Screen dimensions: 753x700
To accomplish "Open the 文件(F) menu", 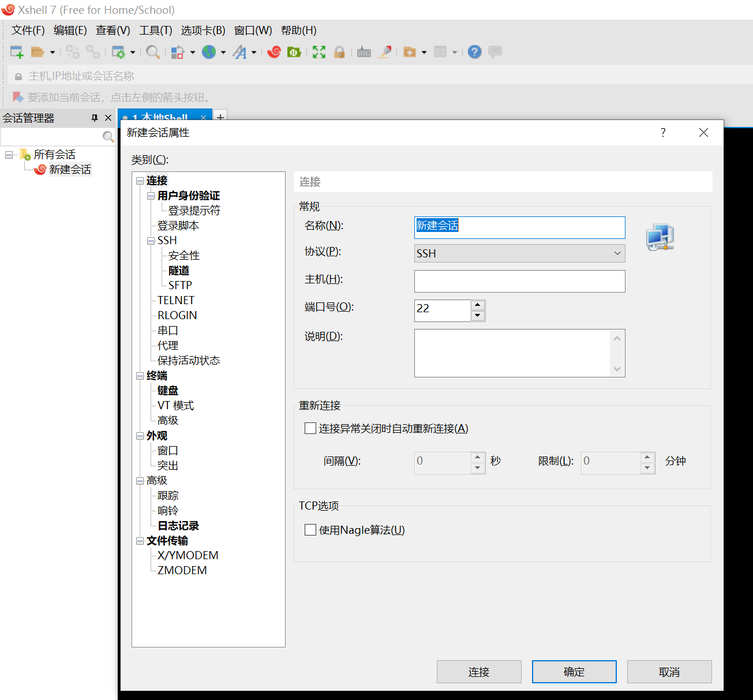I will click(x=28, y=31).
